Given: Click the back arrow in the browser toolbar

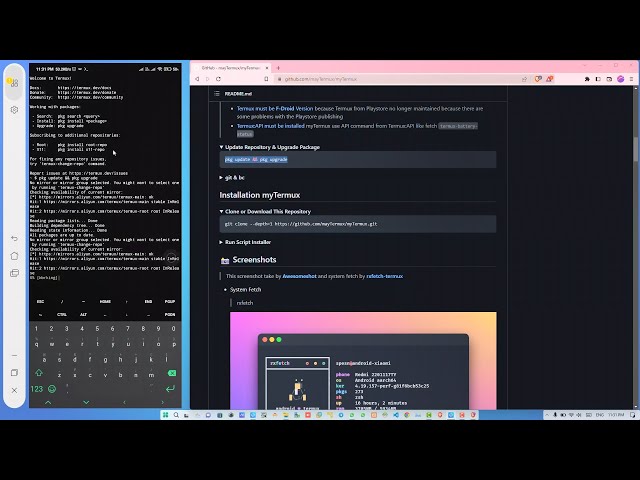Looking at the screenshot, I should 197,79.
